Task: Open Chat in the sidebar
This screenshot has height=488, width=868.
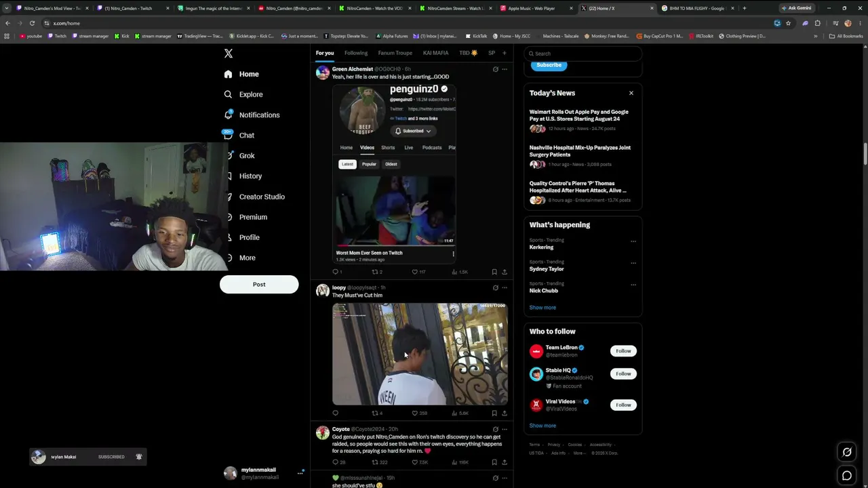Action: (239, 136)
